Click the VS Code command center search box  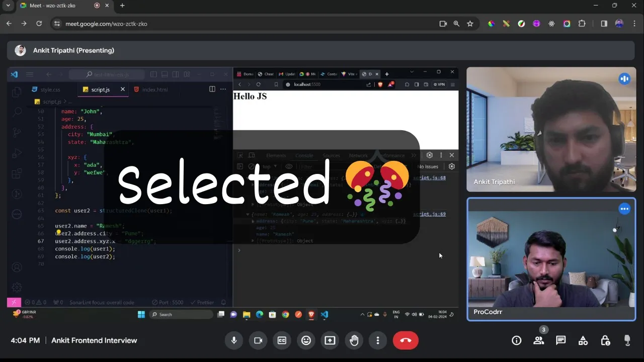point(107,74)
